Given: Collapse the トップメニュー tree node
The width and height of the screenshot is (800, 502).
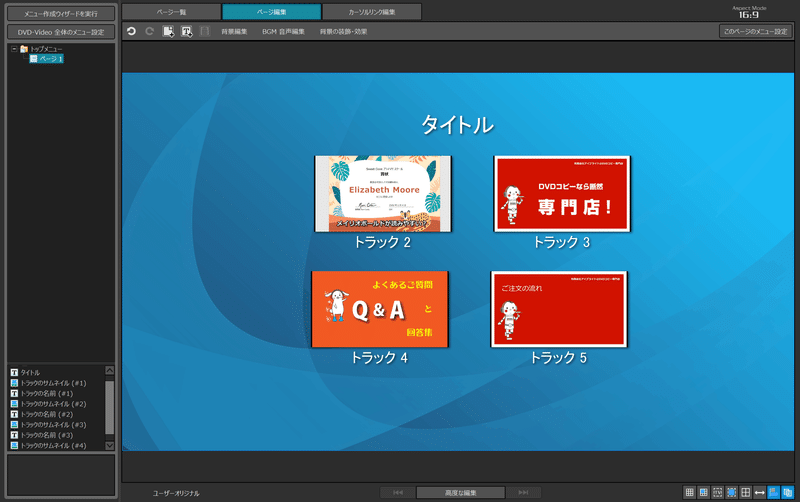Looking at the screenshot, I should 14,49.
